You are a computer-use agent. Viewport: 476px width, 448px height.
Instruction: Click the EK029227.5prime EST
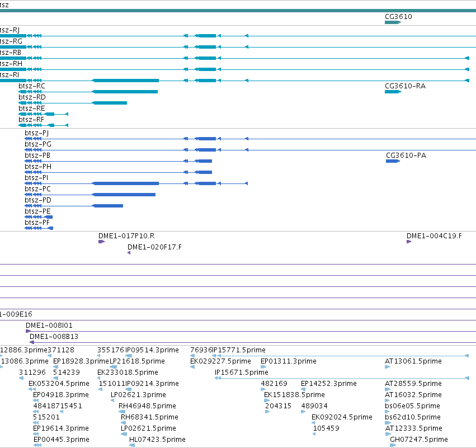221,361
